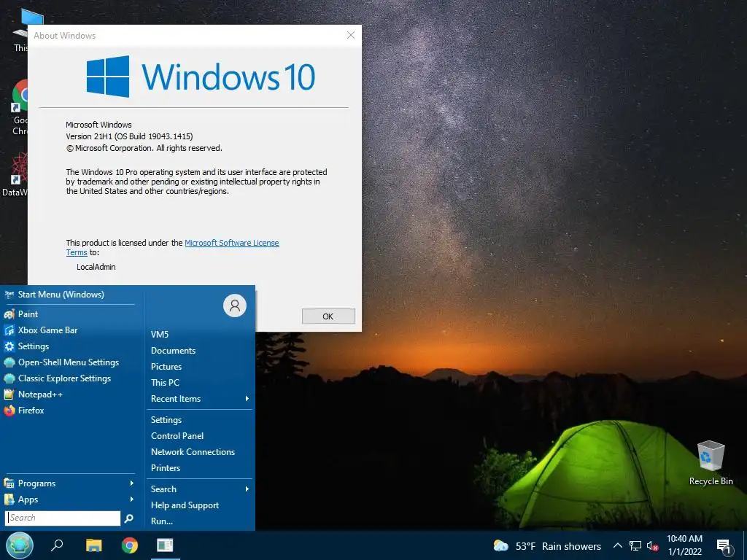This screenshot has height=560, width=747.
Task: Launch File Explorer from taskbar
Action: 94,545
